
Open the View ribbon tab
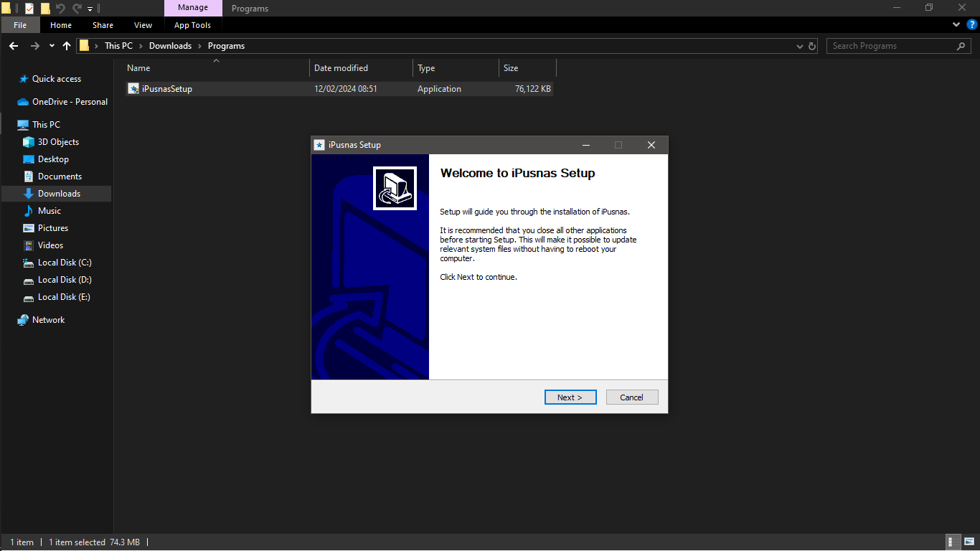point(143,25)
